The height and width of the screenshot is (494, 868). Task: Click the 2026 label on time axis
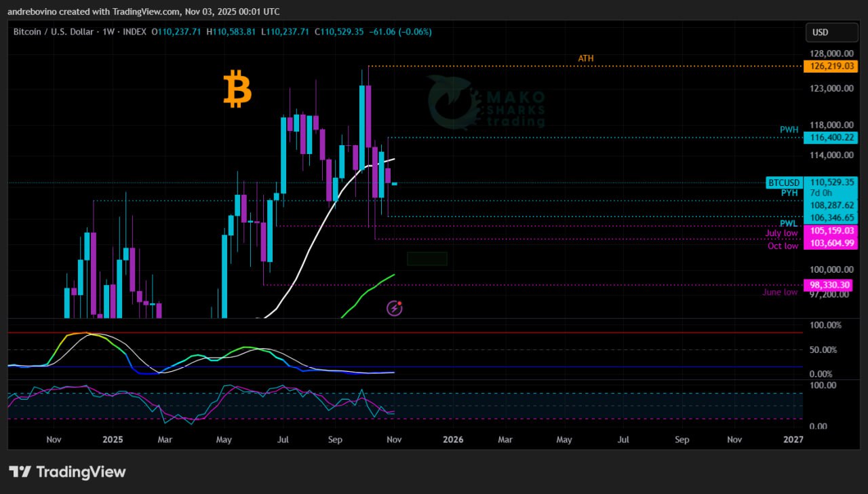(453, 440)
